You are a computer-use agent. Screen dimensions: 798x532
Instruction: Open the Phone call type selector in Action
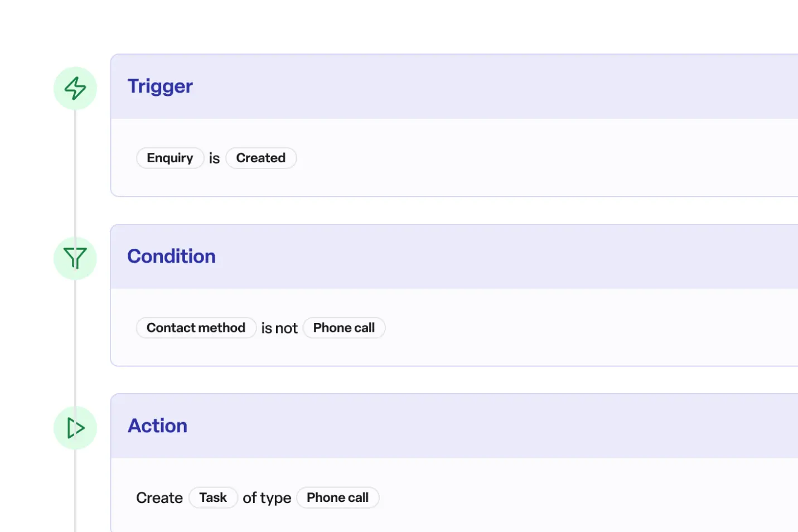coord(337,497)
